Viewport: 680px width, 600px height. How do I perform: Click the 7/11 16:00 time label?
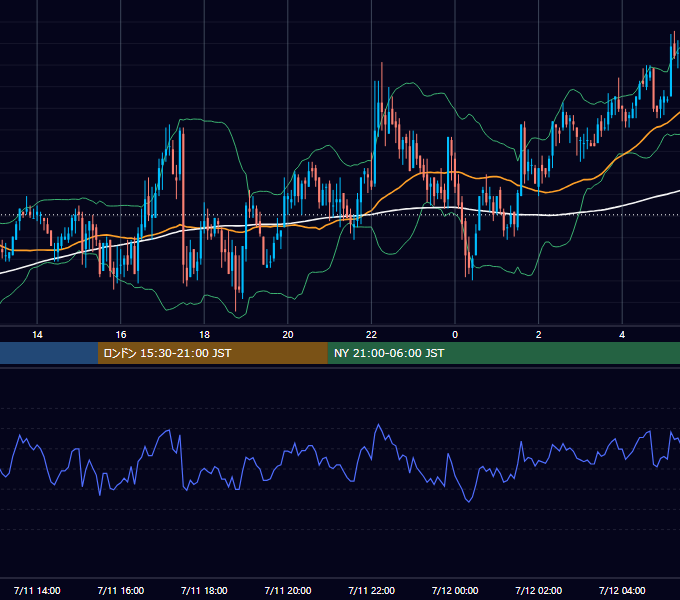121,590
